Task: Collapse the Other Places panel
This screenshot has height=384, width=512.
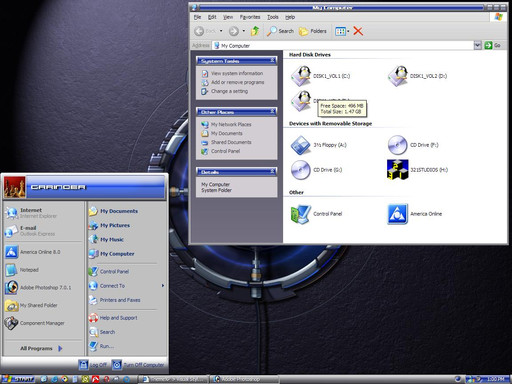Action: click(x=272, y=111)
